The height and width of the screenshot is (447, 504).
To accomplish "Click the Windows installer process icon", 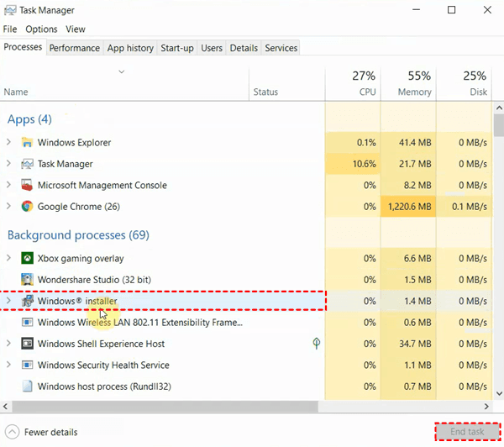I will (x=27, y=301).
